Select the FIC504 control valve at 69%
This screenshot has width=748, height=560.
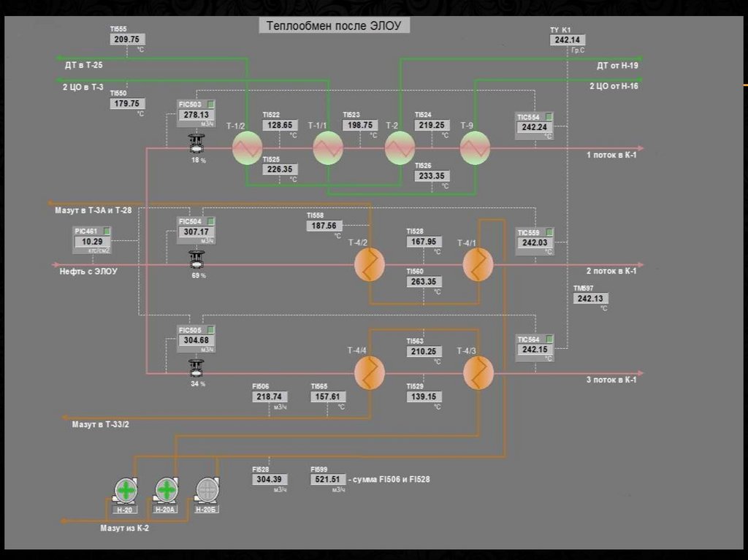click(x=196, y=260)
